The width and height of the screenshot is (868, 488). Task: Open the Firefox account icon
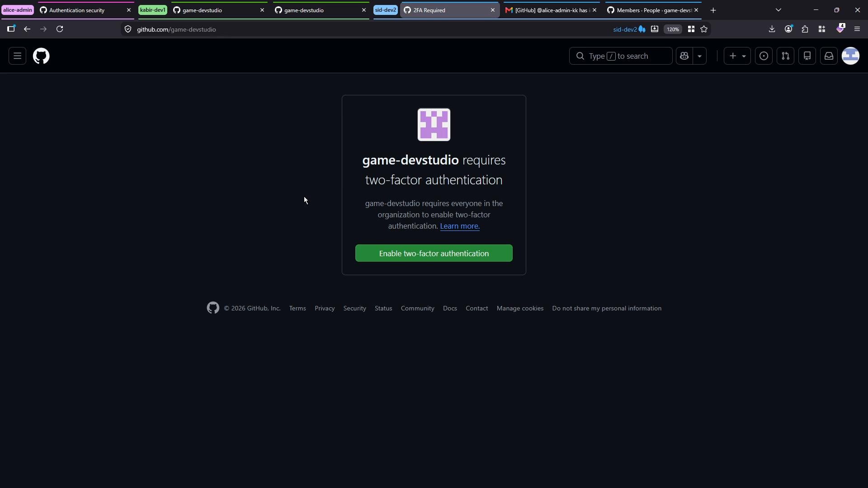(788, 29)
